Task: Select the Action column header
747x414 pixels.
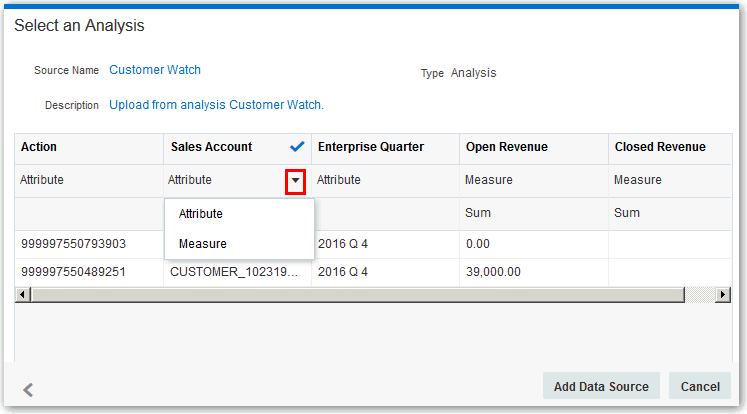Action: point(89,147)
